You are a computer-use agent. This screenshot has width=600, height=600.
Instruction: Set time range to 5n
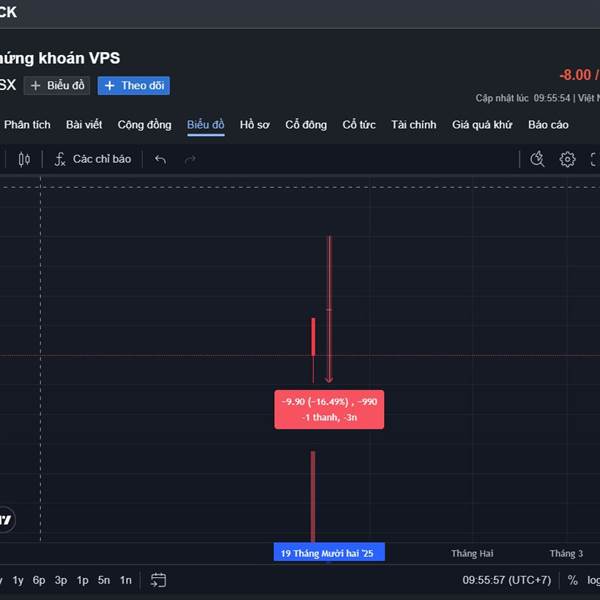[104, 580]
